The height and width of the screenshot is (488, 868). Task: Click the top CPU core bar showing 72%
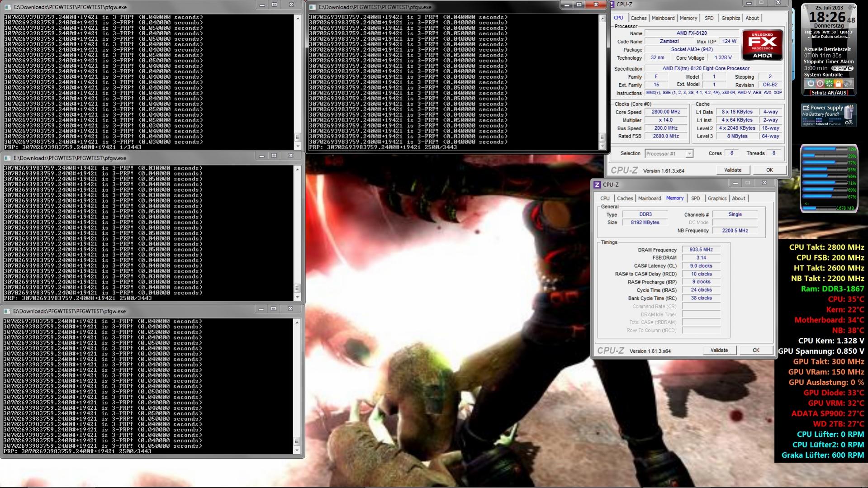tap(824, 149)
